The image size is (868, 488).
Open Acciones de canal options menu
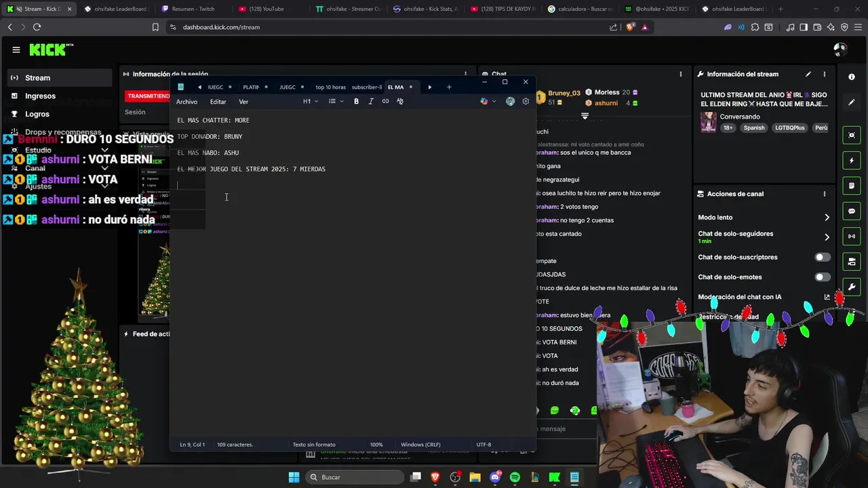825,194
